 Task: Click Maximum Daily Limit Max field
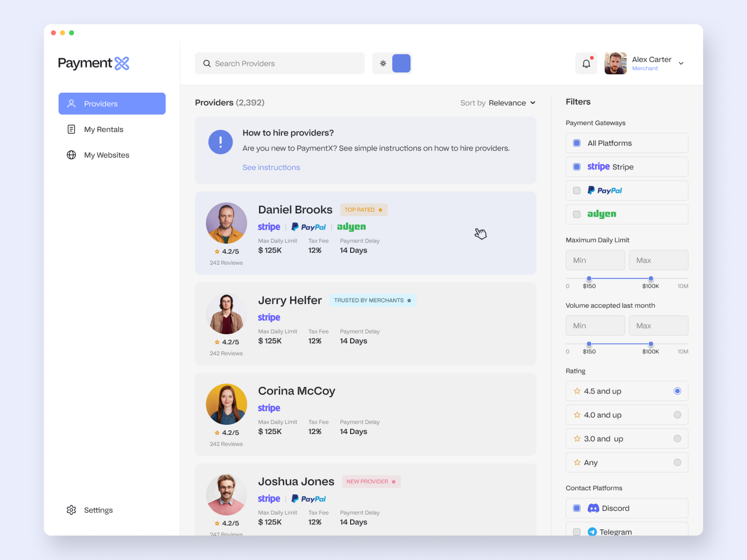pyautogui.click(x=659, y=260)
